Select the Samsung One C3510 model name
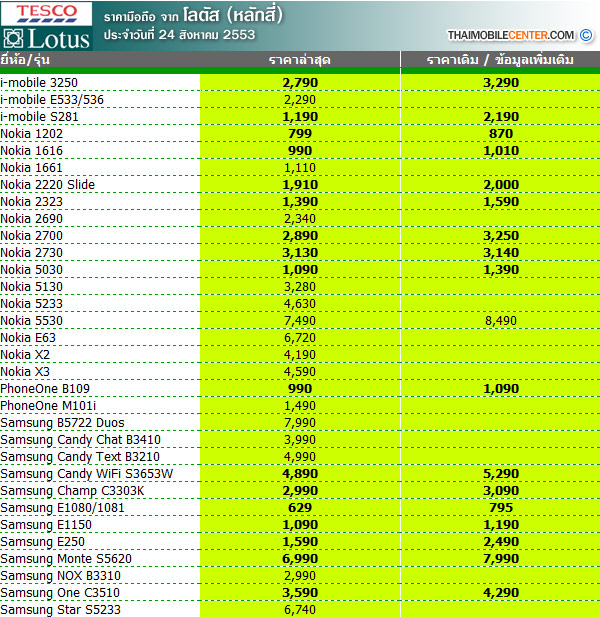Image resolution: width=600 pixels, height=617 pixels. pyautogui.click(x=60, y=593)
